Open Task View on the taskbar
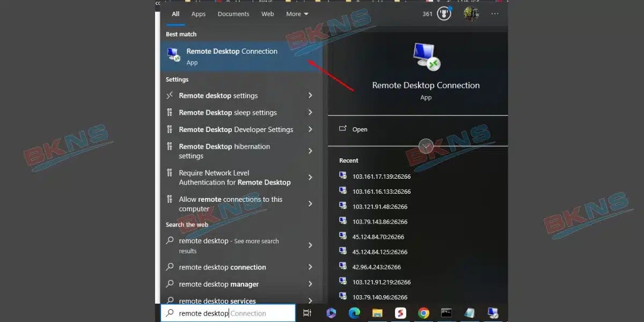 coord(307,312)
